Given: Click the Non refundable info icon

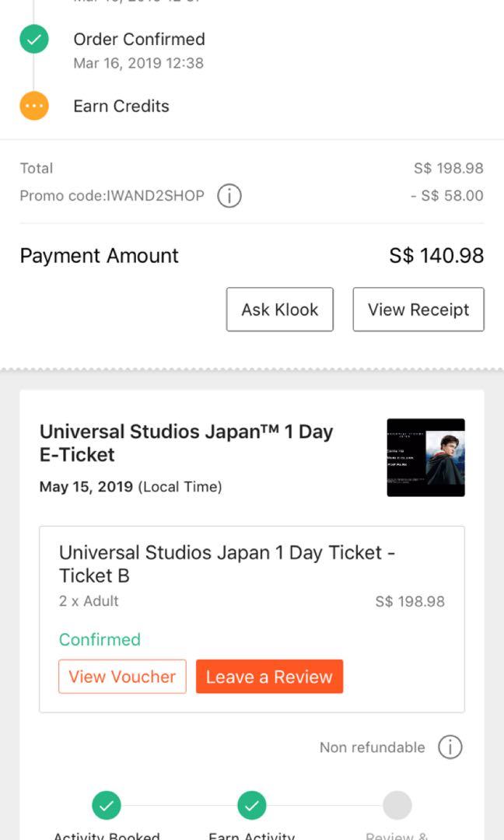Looking at the screenshot, I should (450, 747).
